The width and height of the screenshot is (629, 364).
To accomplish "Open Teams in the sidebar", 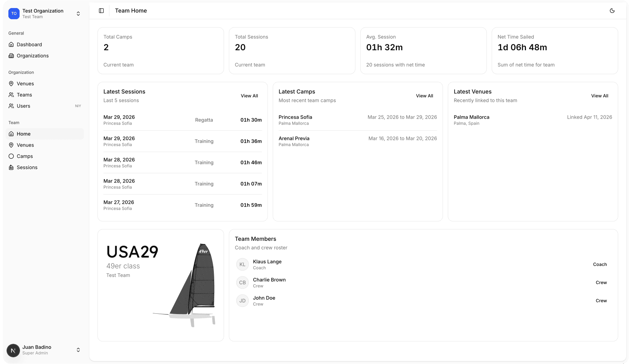I will tap(45, 95).
